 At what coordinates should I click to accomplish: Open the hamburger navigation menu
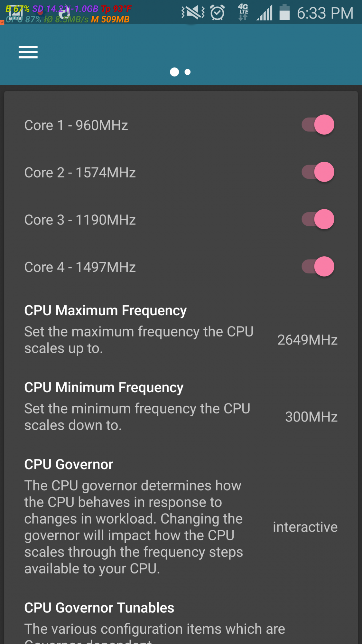[28, 52]
